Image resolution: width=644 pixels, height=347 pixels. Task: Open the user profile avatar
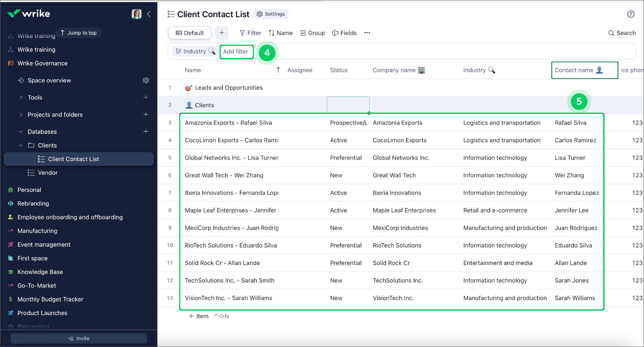point(136,14)
